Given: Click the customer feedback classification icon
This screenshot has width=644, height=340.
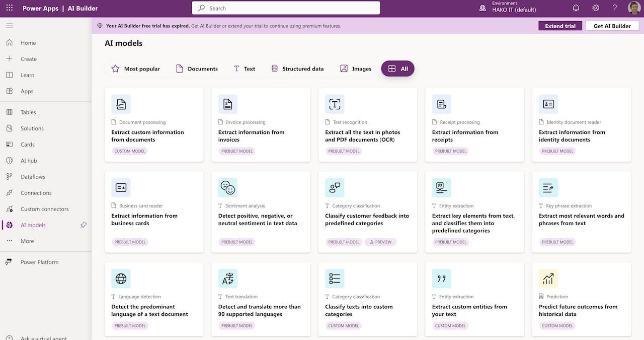Looking at the screenshot, I should (335, 187).
